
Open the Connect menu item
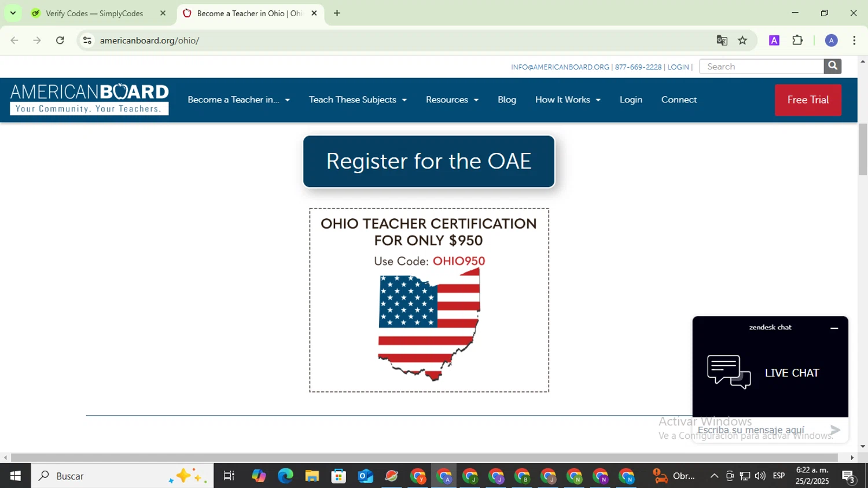click(679, 100)
